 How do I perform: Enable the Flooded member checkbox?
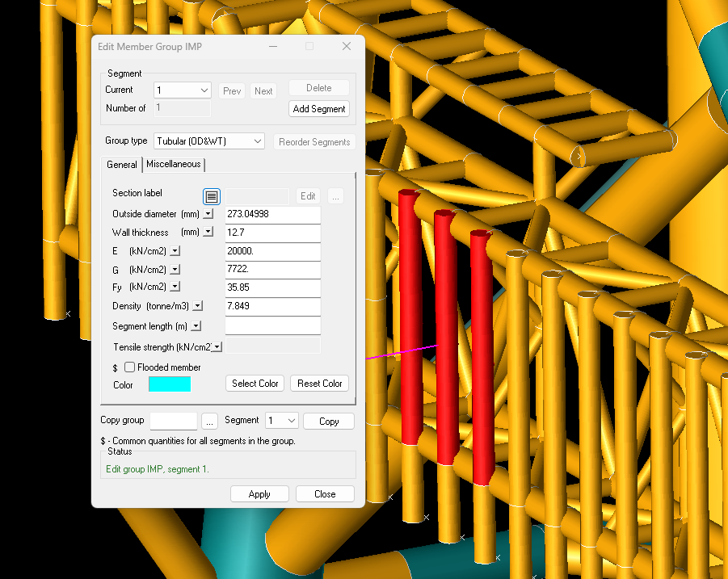click(x=129, y=367)
